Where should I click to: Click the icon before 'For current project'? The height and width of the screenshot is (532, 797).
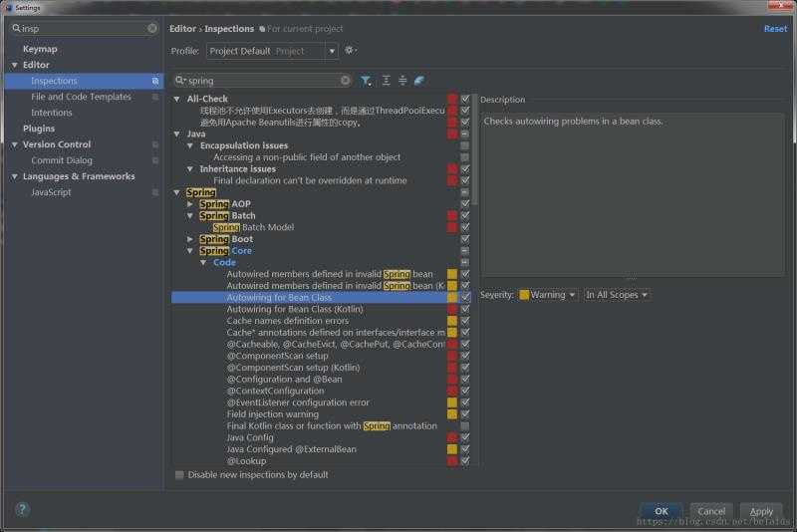point(262,29)
